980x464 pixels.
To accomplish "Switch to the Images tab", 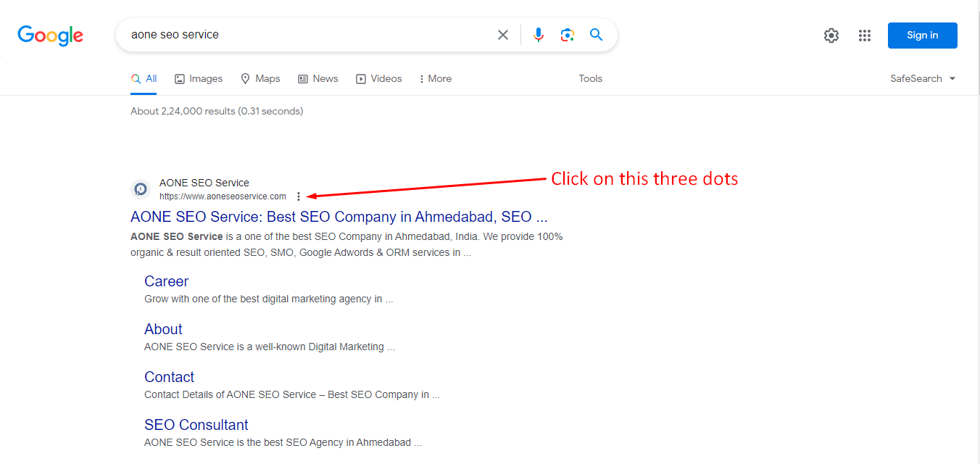I will pyautogui.click(x=199, y=78).
